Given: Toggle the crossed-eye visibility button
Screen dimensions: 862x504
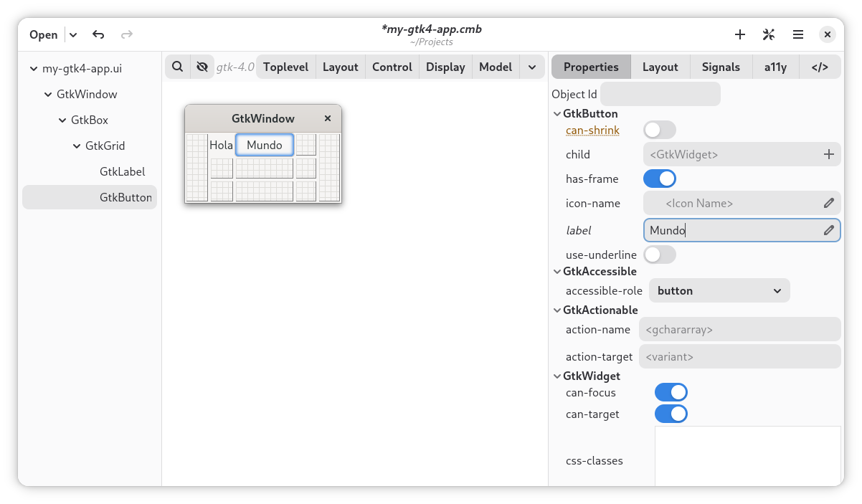Looking at the screenshot, I should pos(202,67).
